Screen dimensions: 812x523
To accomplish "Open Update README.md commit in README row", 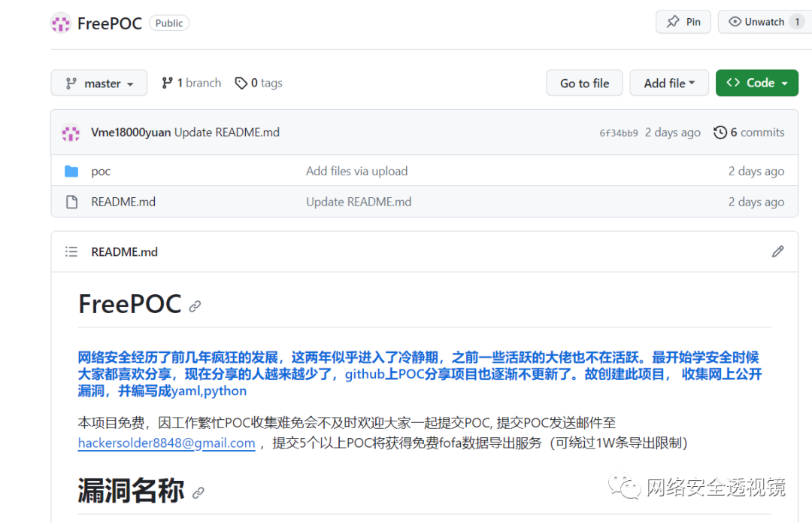I will [x=359, y=202].
